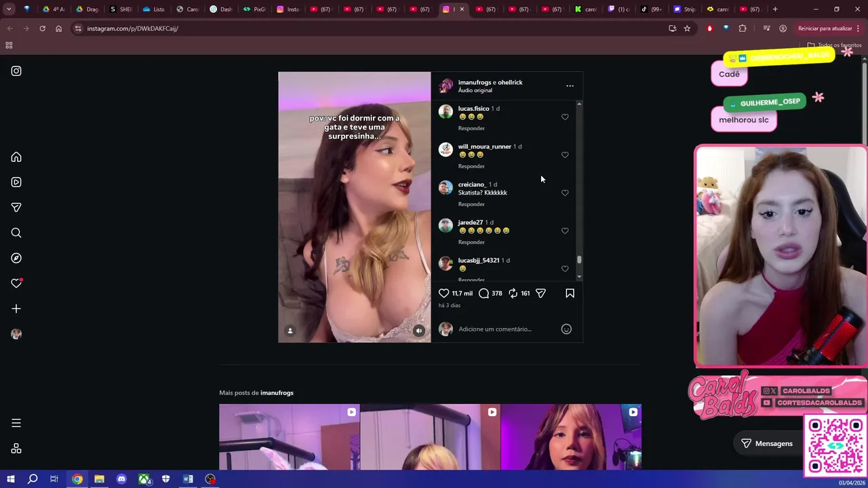Open Áudio original link

point(475,91)
